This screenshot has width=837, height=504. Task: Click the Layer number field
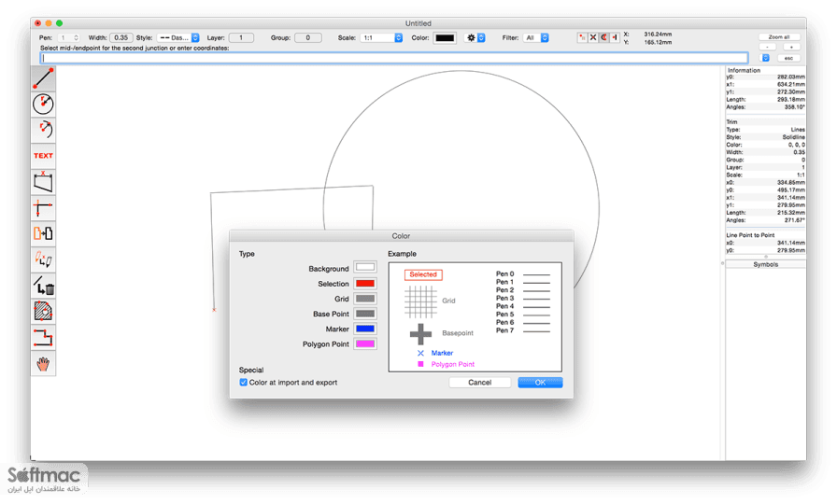[241, 38]
